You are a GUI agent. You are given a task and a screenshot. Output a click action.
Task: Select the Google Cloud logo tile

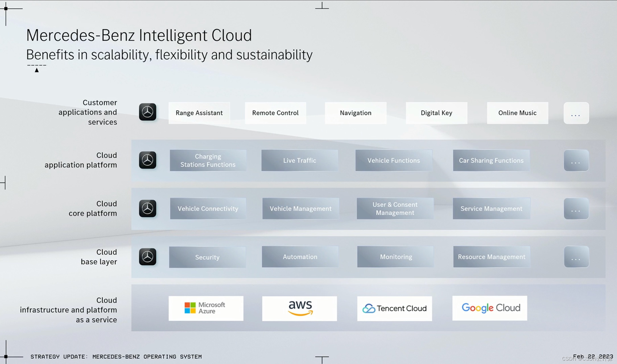pyautogui.click(x=490, y=308)
